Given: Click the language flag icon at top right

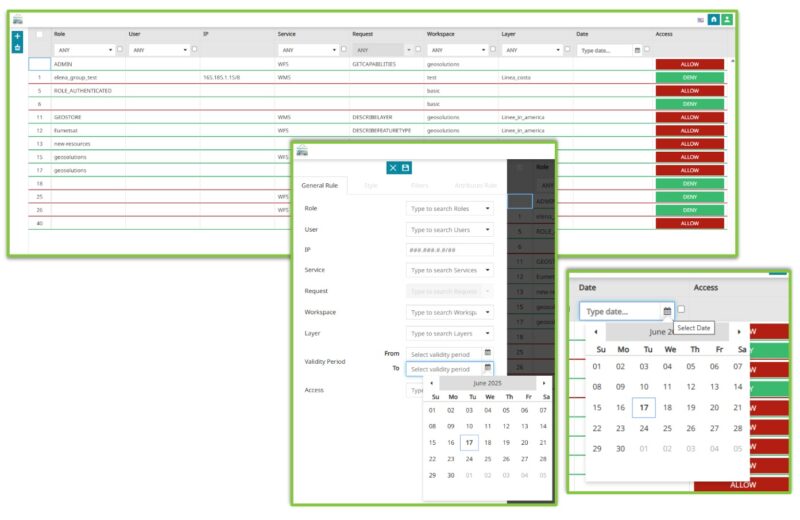Looking at the screenshot, I should pyautogui.click(x=701, y=20).
